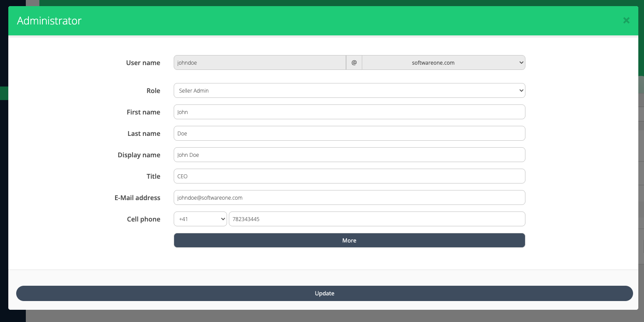Click the @ separator between username and domain
Viewport: 644px width, 322px height.
354,62
